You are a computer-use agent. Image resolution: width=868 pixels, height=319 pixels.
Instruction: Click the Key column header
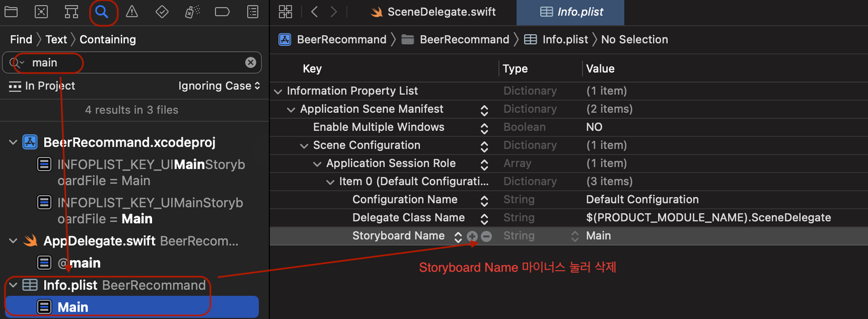point(312,69)
